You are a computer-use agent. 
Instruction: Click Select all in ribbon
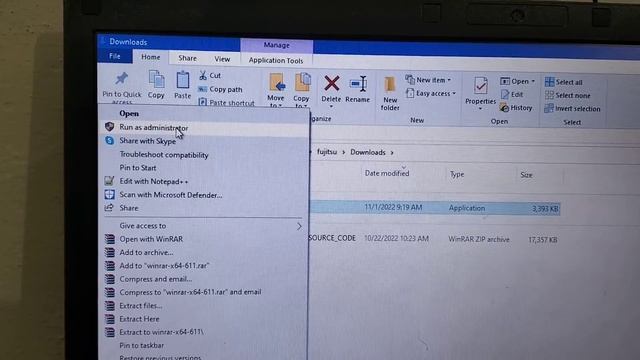pos(564,82)
